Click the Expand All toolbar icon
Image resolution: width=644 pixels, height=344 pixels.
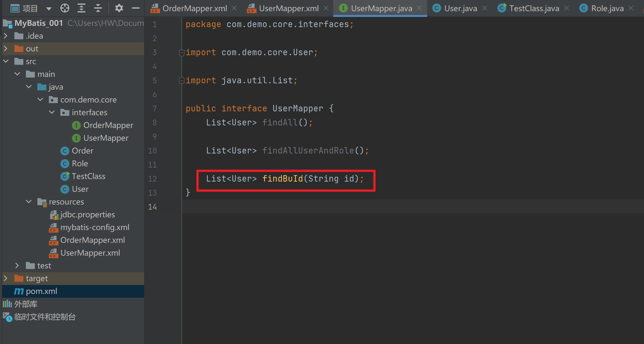click(81, 8)
